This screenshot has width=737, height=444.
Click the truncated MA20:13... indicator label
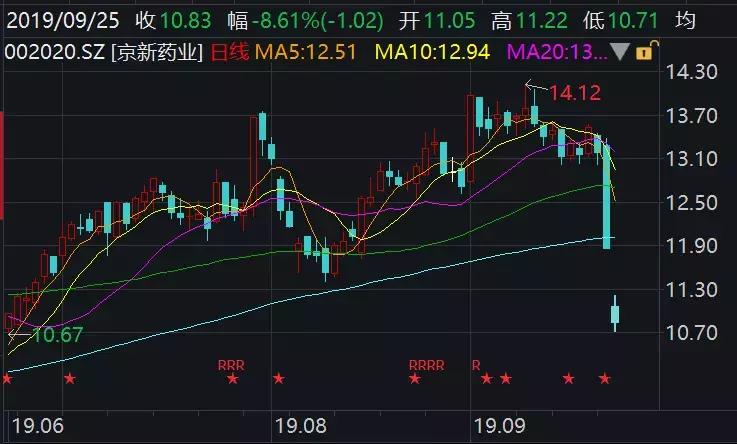tap(557, 52)
